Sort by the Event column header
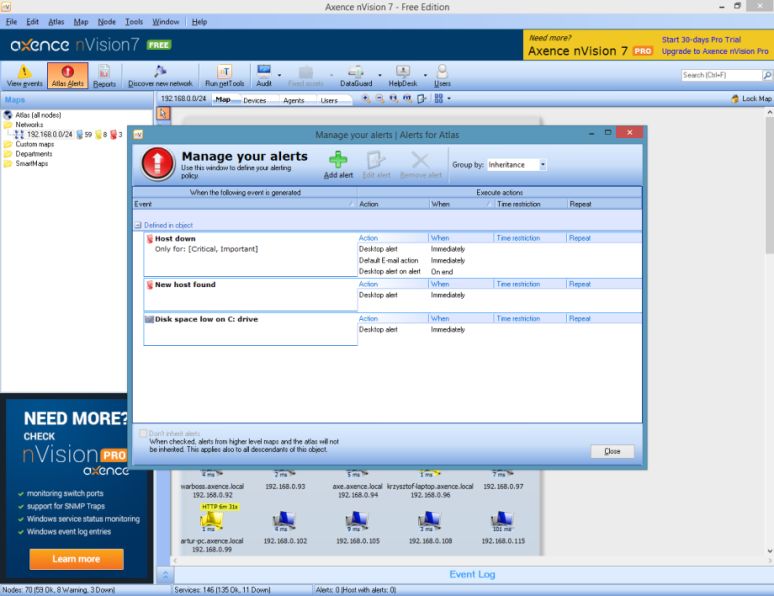Screen dimensions: 774x596 [244, 204]
